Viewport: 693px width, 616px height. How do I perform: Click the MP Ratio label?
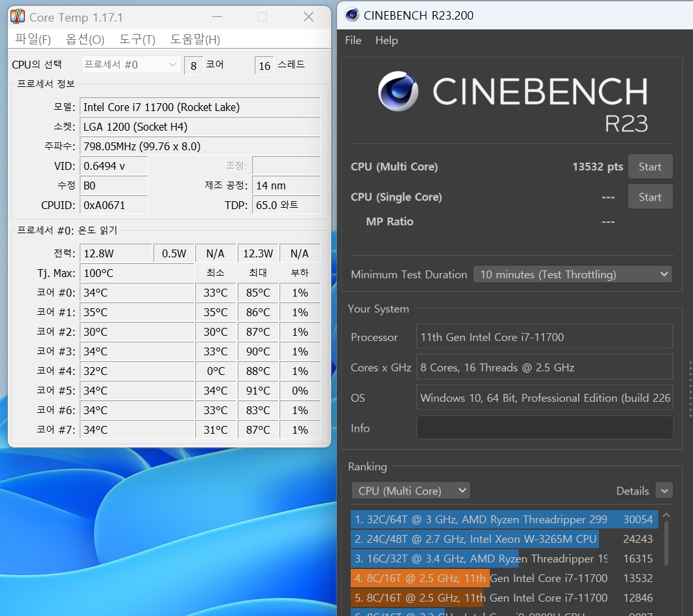tap(389, 221)
